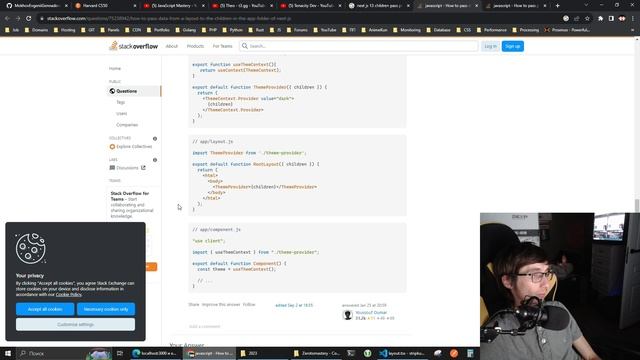Switch to the Edge localhost:3000 taskbar window
Viewport: 640px width, 360px height.
click(x=155, y=353)
